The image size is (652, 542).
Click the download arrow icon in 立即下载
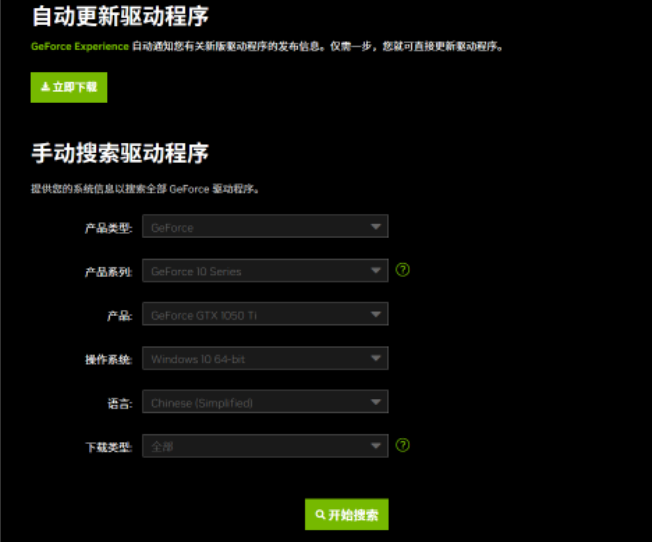point(45,88)
